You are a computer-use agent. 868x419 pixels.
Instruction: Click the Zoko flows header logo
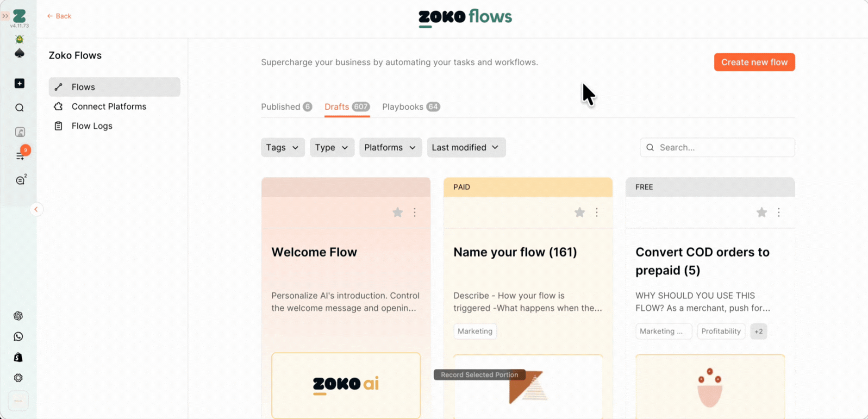point(465,18)
